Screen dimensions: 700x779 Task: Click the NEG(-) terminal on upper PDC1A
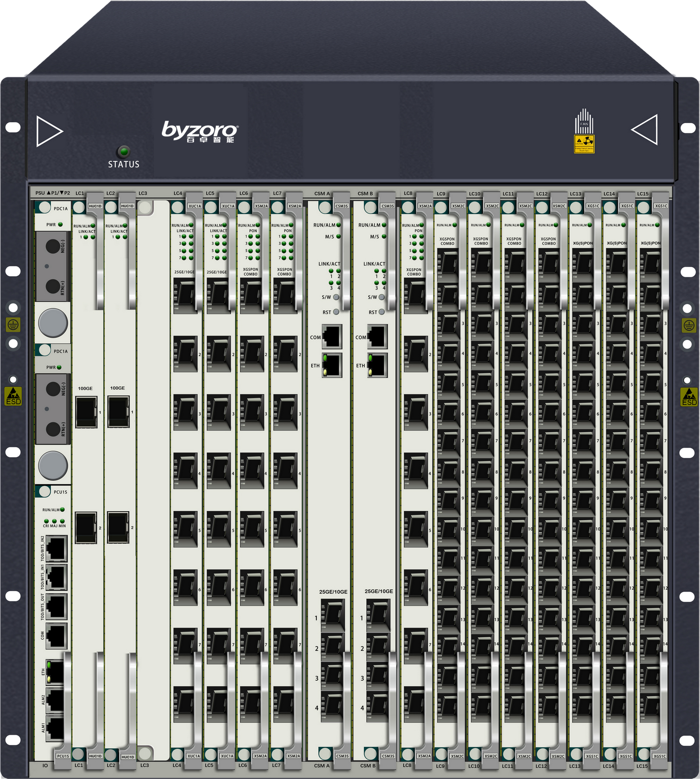tap(53, 246)
